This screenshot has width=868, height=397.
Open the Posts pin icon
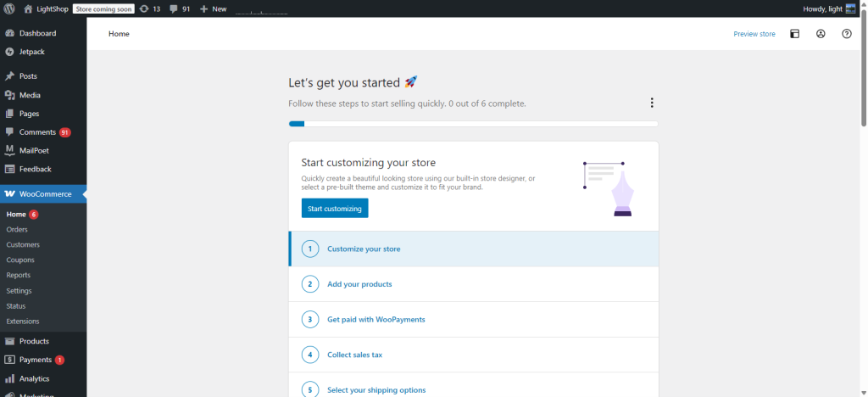pyautogui.click(x=9, y=76)
